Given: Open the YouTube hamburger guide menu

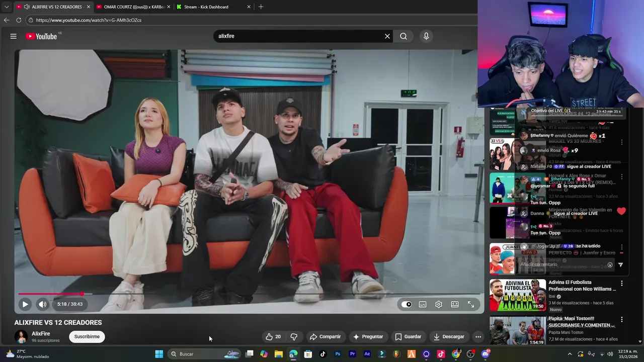Looking at the screenshot, I should tap(14, 36).
